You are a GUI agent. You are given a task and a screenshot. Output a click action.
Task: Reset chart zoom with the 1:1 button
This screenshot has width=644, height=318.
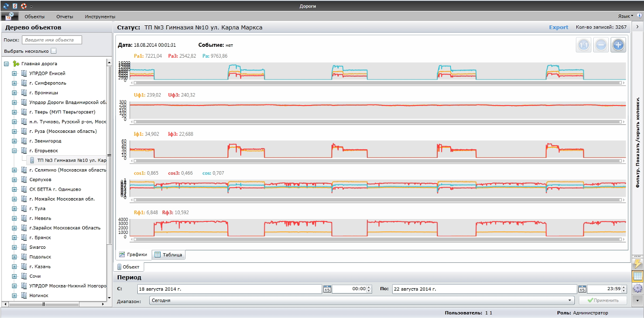point(583,45)
